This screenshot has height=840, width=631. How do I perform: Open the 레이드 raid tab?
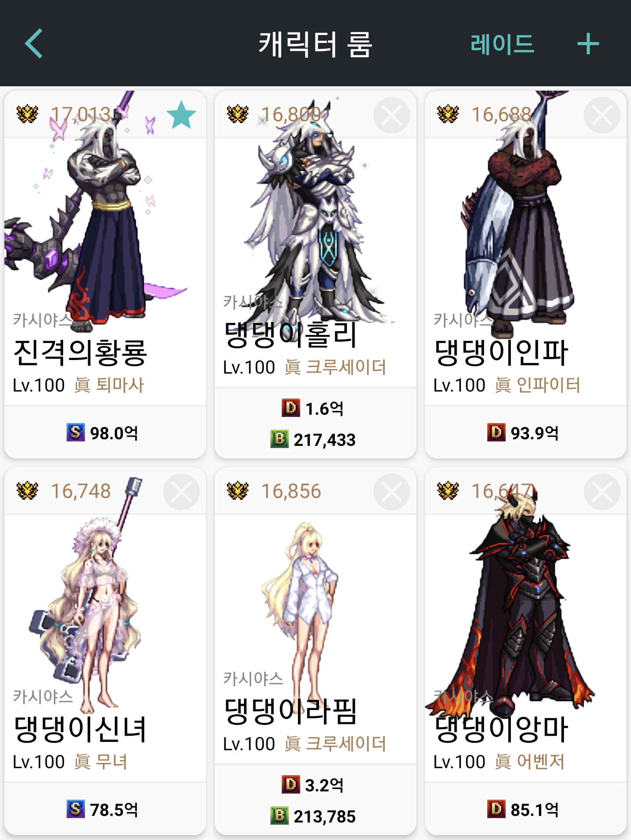click(x=502, y=44)
